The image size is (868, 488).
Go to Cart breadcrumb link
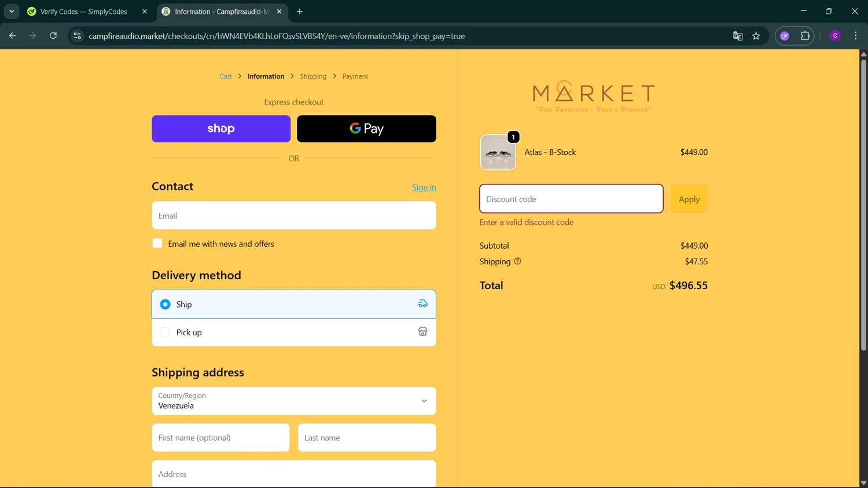click(x=226, y=76)
